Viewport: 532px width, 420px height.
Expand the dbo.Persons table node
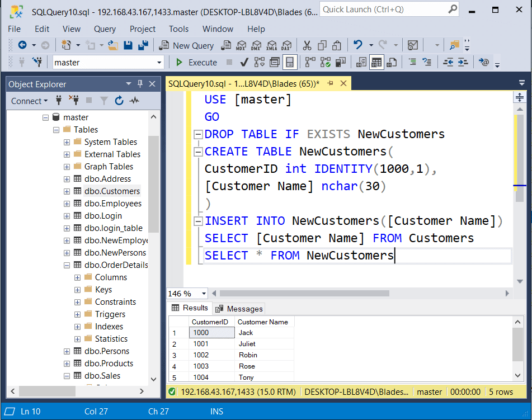tap(67, 351)
